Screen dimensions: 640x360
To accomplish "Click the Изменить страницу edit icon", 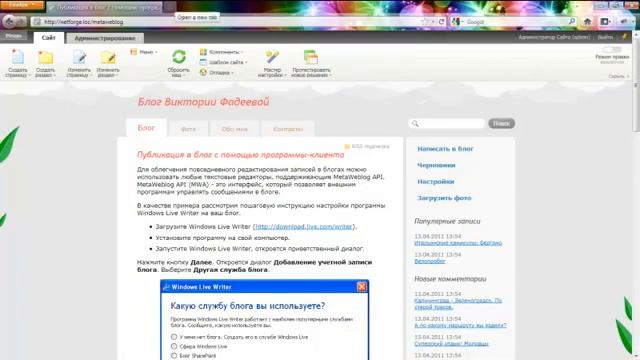I will click(x=80, y=57).
